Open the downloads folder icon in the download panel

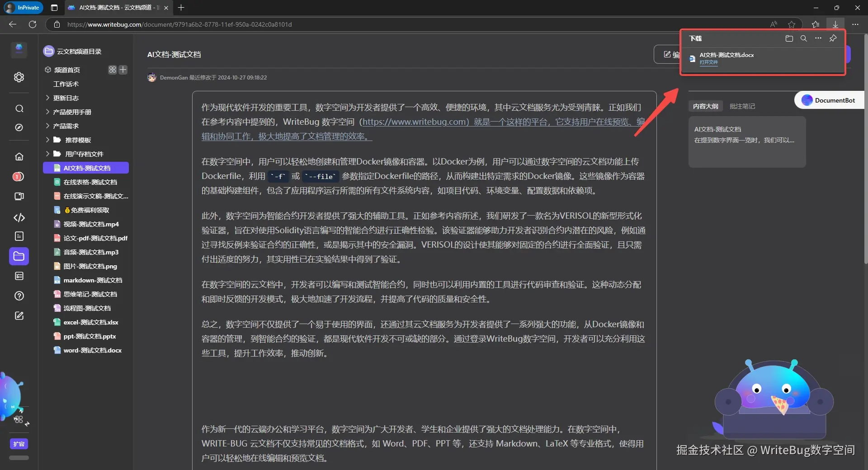[x=789, y=38]
